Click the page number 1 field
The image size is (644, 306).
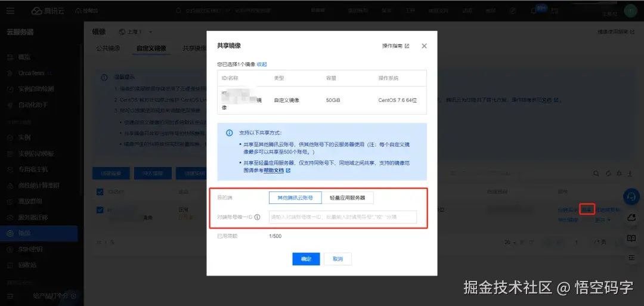pos(577,242)
